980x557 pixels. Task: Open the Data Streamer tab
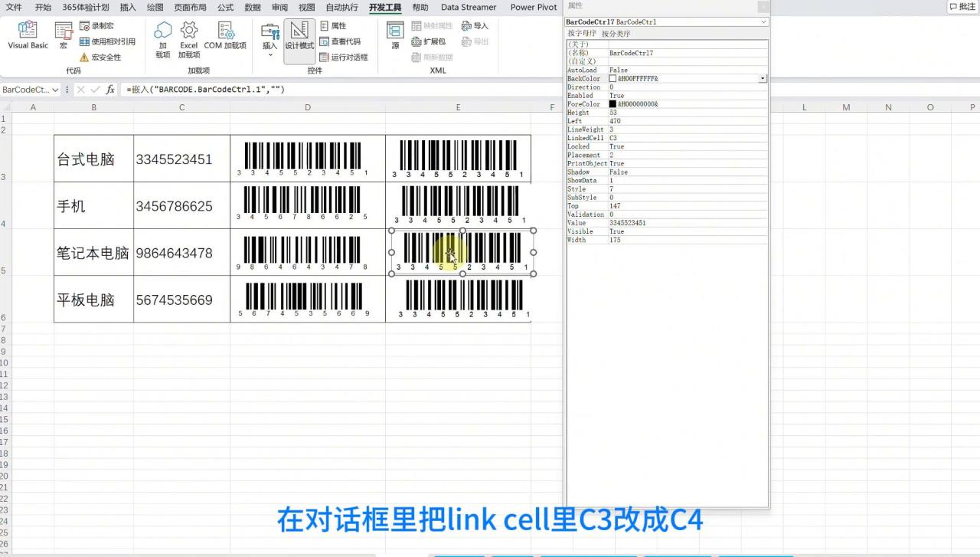click(x=469, y=7)
